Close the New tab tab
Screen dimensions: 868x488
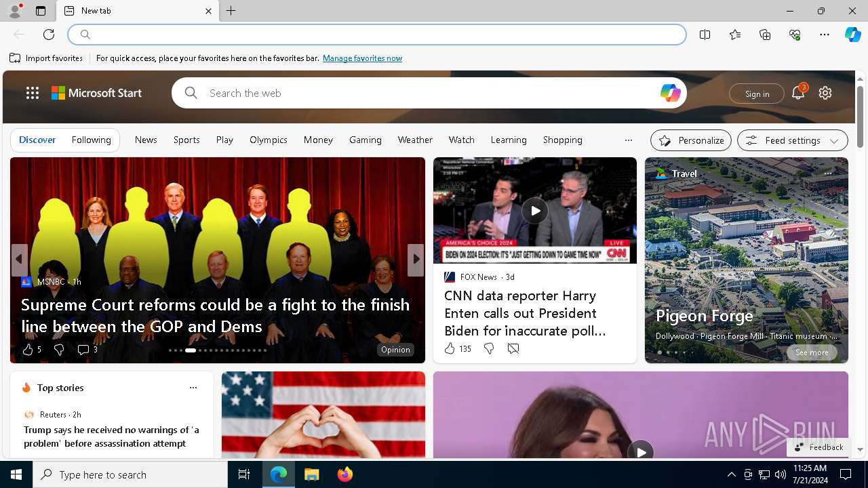point(208,11)
